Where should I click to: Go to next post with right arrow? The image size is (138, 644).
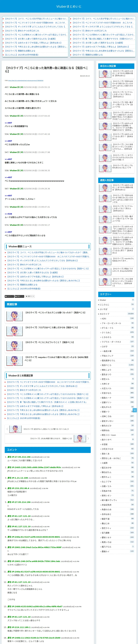click(88, 438)
